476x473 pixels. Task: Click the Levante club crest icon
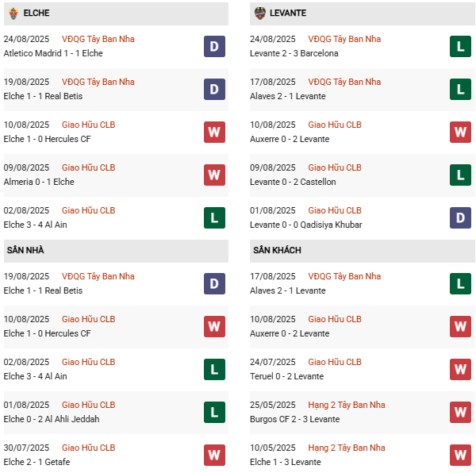pyautogui.click(x=260, y=13)
